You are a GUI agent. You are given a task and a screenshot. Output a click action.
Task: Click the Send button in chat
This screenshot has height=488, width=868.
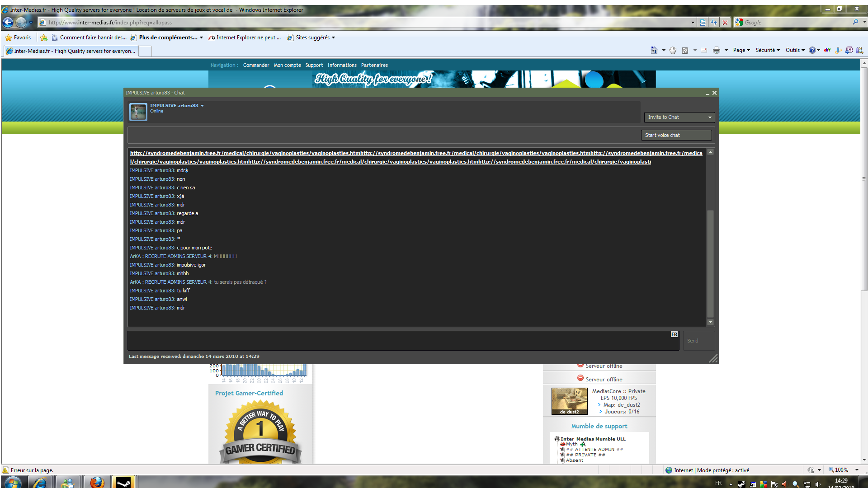click(x=699, y=341)
